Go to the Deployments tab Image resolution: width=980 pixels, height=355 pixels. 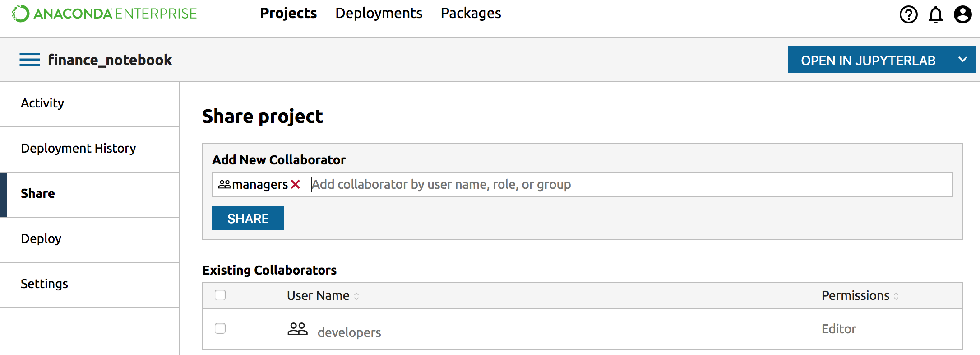(379, 14)
